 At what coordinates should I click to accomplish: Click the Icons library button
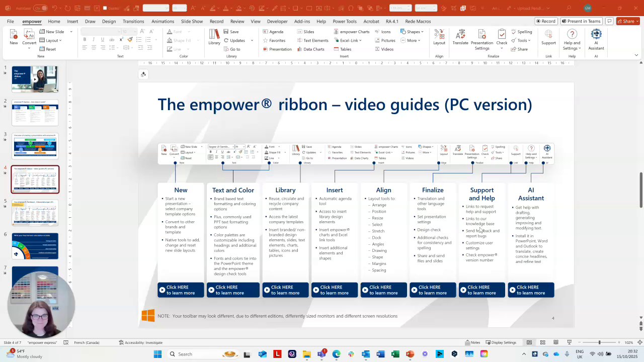[382, 32]
